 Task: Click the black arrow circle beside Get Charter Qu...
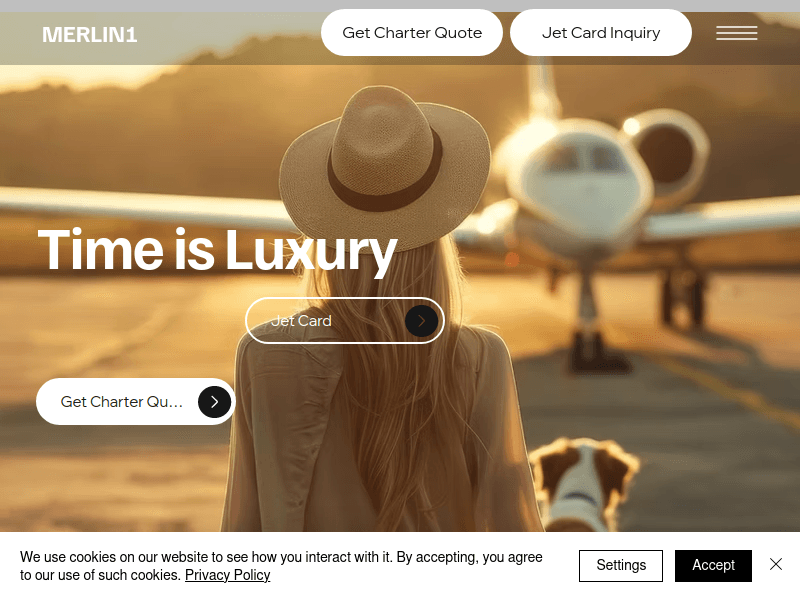coord(214,402)
